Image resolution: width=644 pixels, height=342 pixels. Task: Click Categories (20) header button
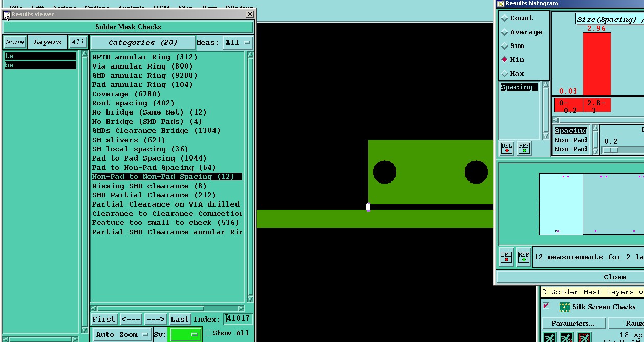coord(143,42)
